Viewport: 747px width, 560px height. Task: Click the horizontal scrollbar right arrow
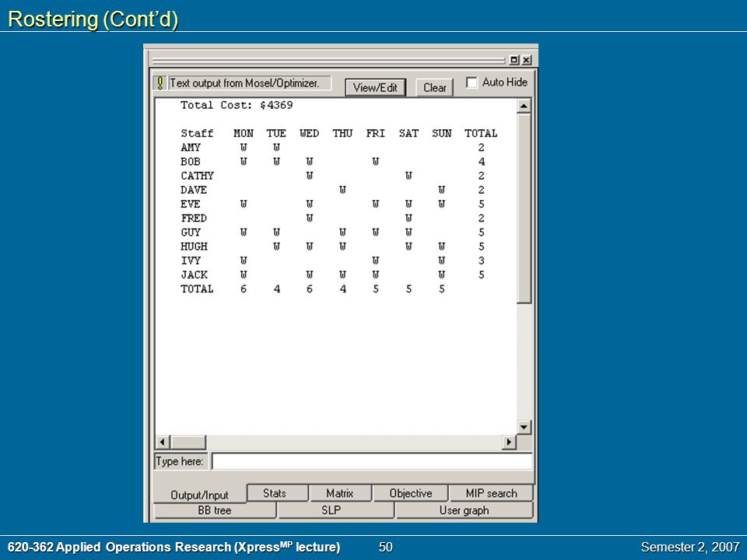tap(509, 442)
